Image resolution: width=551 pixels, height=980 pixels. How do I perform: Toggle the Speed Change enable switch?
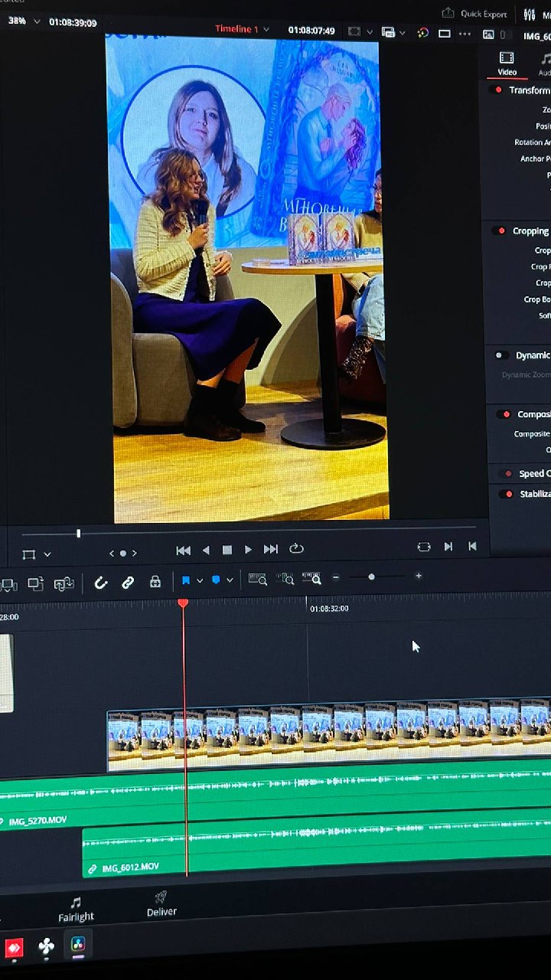pyautogui.click(x=506, y=474)
